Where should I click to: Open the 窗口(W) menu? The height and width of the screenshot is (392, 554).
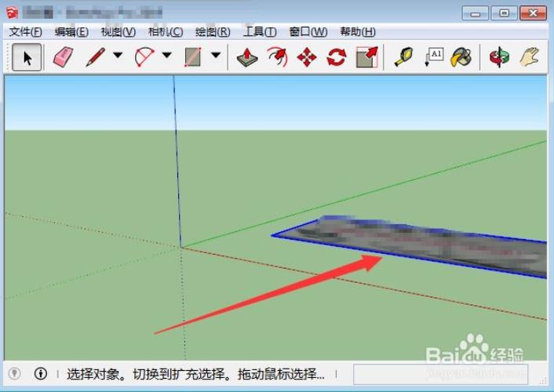pos(308,32)
